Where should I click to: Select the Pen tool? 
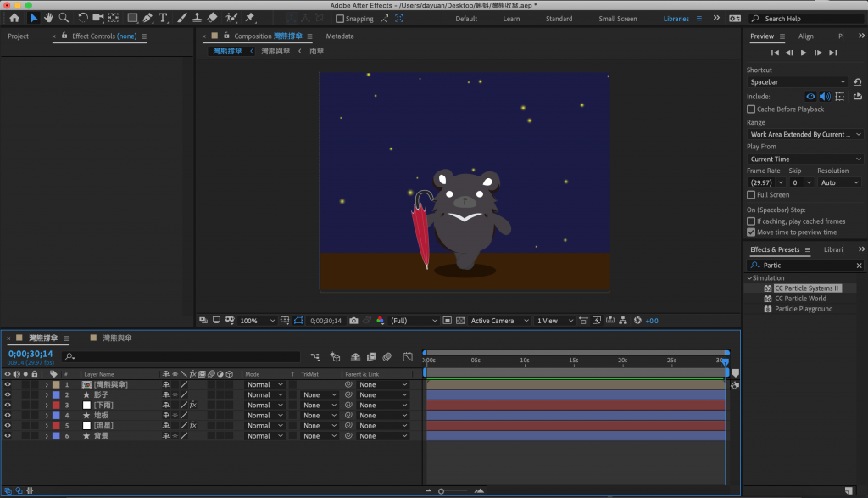click(147, 19)
